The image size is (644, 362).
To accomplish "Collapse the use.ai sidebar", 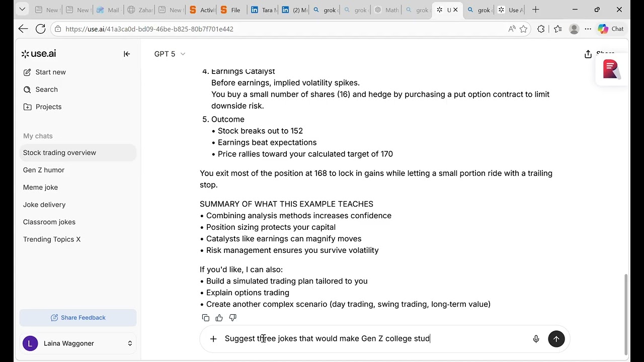I will (127, 54).
